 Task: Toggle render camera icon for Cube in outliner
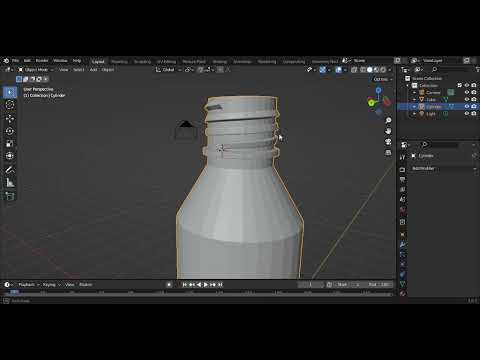(x=474, y=99)
